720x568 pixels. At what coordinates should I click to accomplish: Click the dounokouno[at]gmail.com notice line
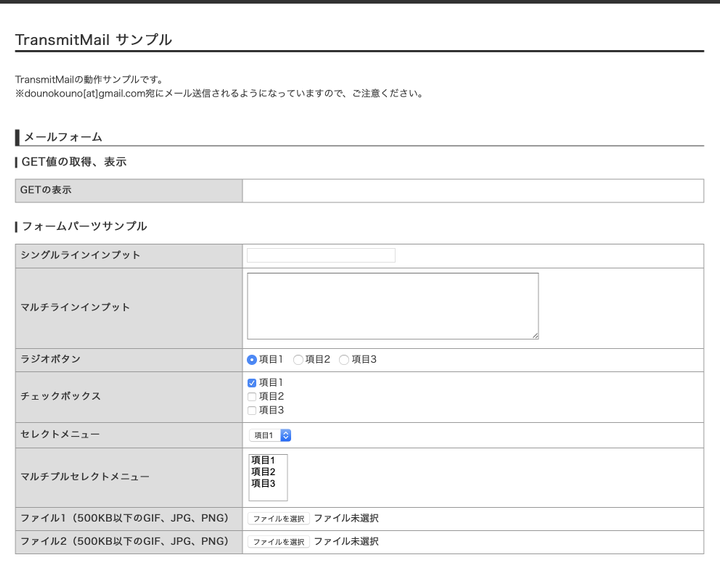click(x=219, y=94)
